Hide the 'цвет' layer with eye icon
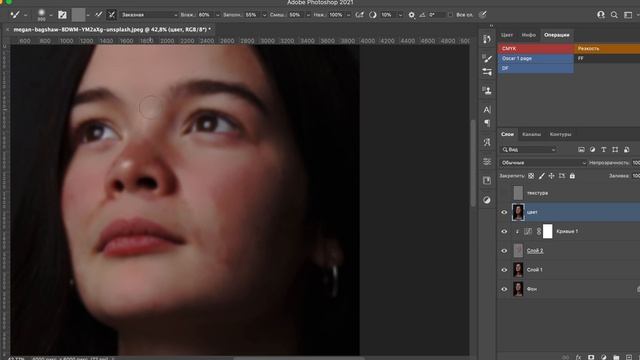Image resolution: width=640 pixels, height=360 pixels. click(504, 212)
